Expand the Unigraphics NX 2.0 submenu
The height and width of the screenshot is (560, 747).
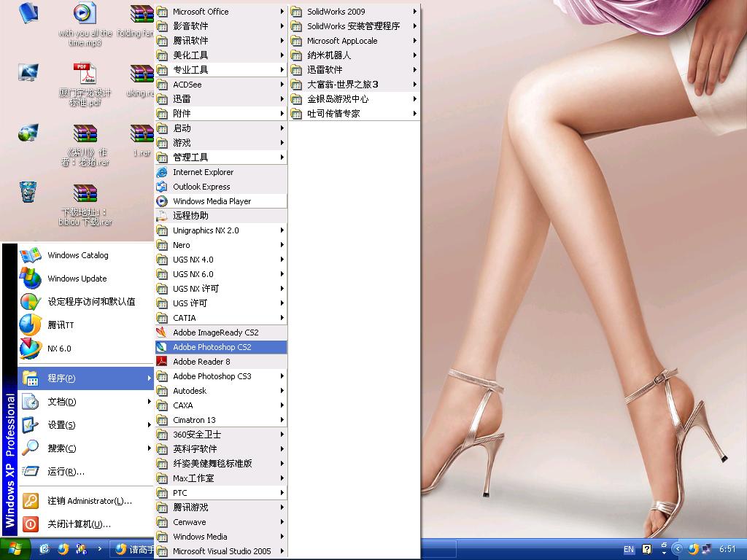(221, 230)
